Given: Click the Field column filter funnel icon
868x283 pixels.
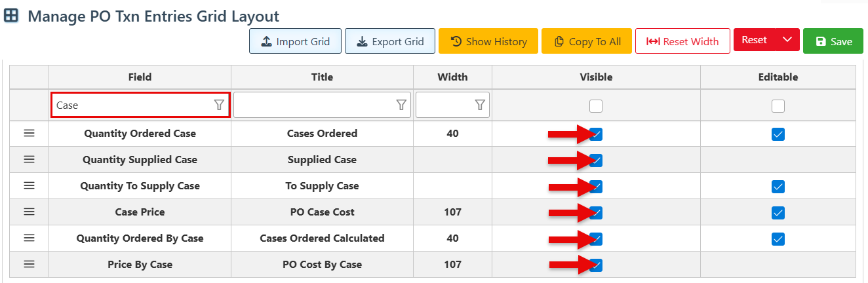Looking at the screenshot, I should [219, 105].
